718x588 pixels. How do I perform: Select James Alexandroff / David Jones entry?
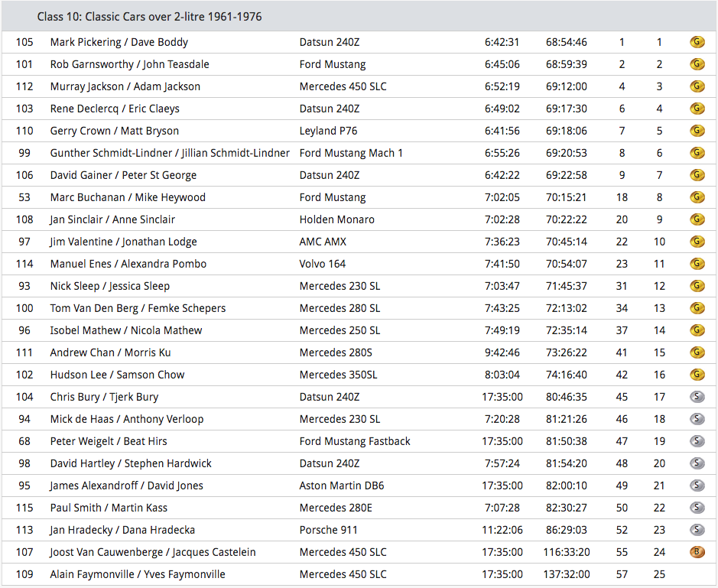pyautogui.click(x=126, y=486)
